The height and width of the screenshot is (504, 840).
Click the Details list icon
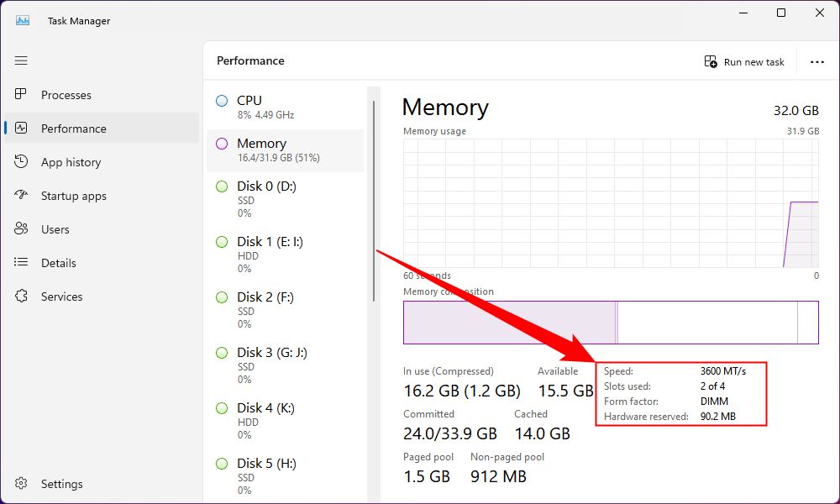21,263
